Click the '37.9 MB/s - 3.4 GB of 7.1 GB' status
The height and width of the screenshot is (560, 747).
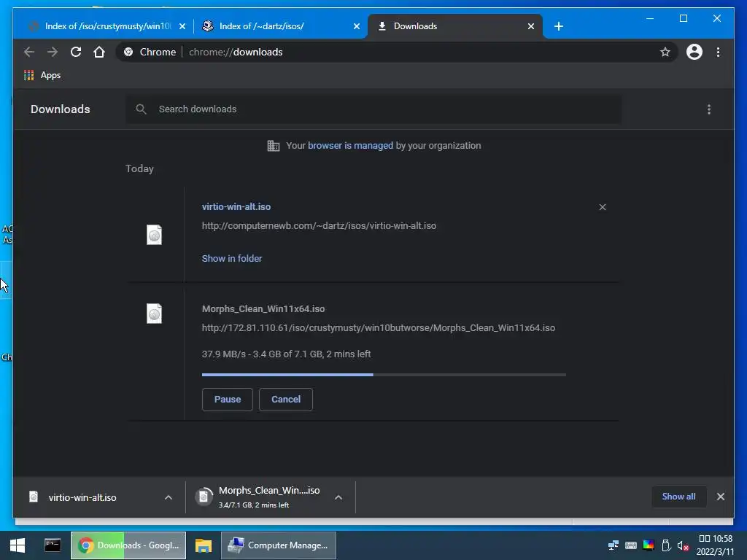click(x=286, y=354)
